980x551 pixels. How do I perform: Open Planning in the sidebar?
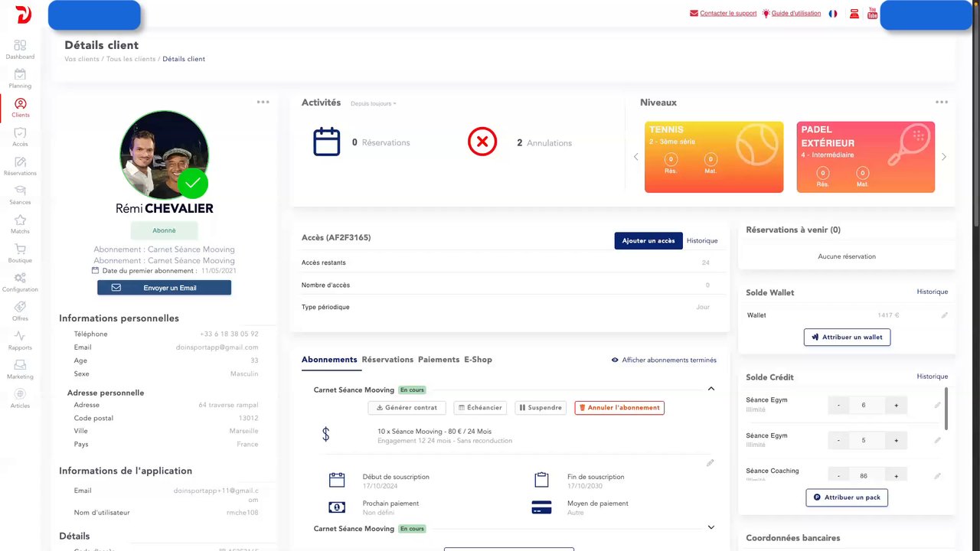click(x=20, y=79)
